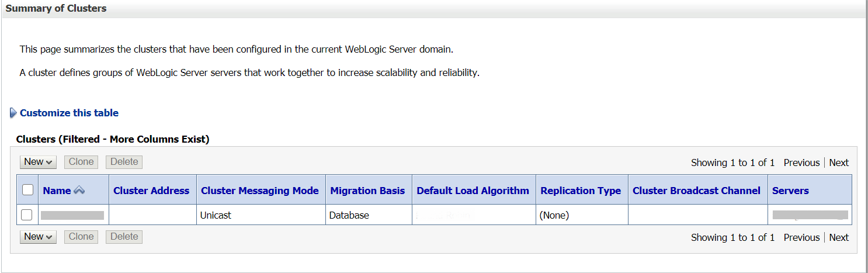
Task: Click the Delete button below the table
Action: pos(124,237)
